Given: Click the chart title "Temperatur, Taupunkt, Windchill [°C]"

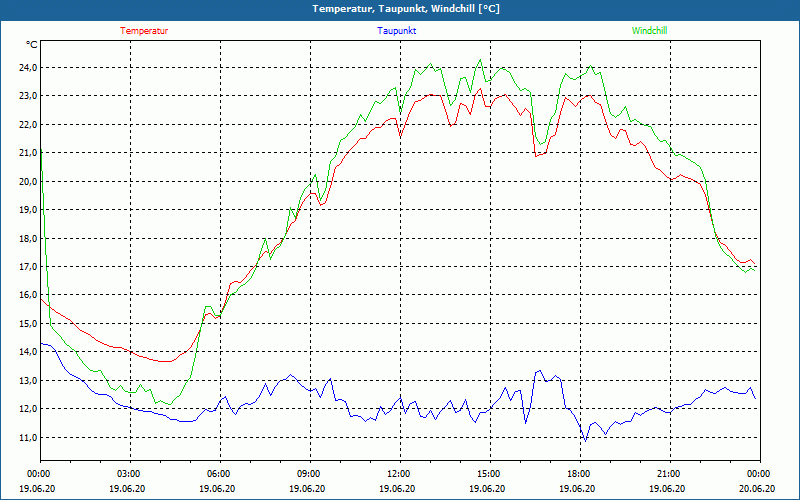Looking at the screenshot, I should coord(406,9).
